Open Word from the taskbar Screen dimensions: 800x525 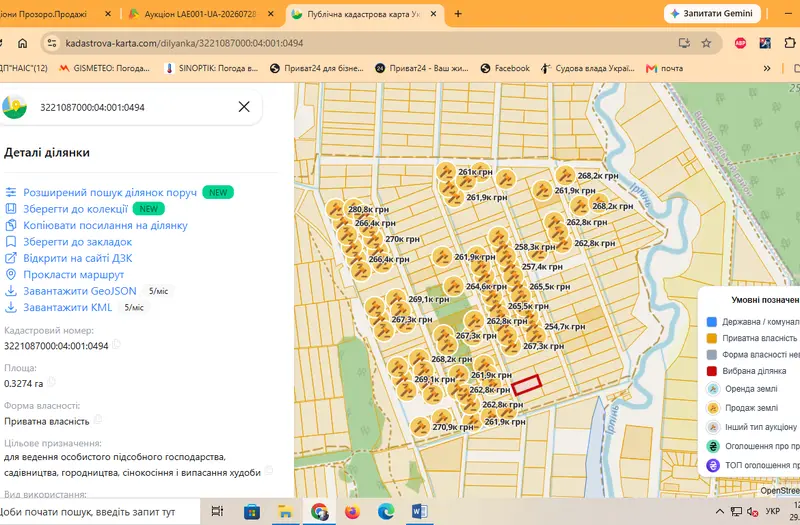pyautogui.click(x=419, y=511)
